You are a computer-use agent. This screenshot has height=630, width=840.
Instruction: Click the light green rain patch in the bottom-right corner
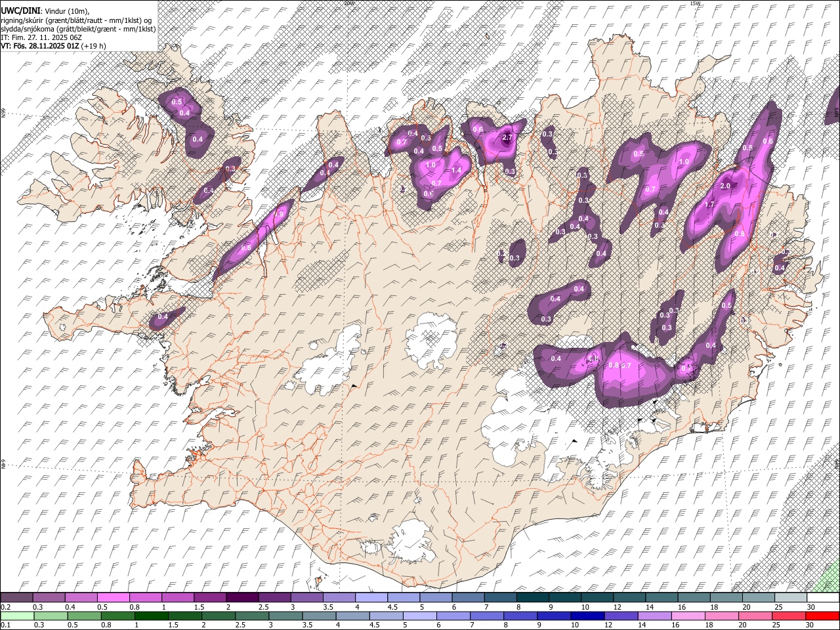[831, 578]
